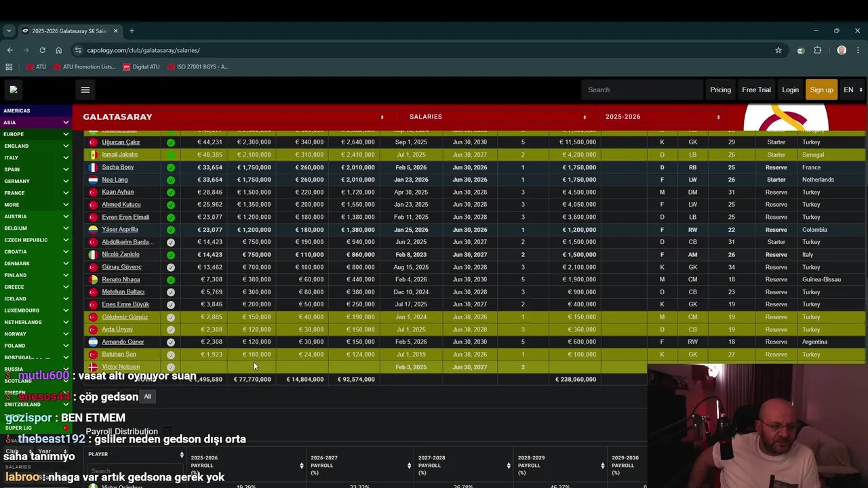Toggle verified check for Noa Lang
Image resolution: width=868 pixels, height=488 pixels.
pos(171,180)
